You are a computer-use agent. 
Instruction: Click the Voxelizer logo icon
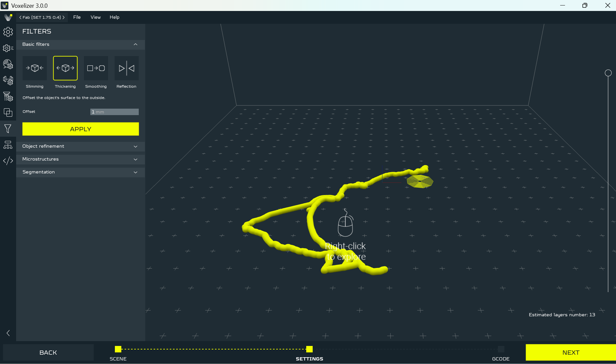coord(8,17)
